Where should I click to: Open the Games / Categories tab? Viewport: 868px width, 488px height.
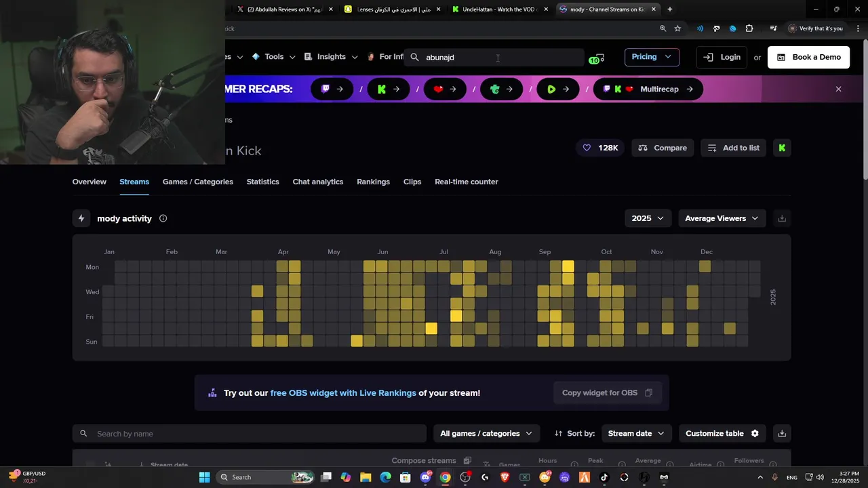point(198,182)
